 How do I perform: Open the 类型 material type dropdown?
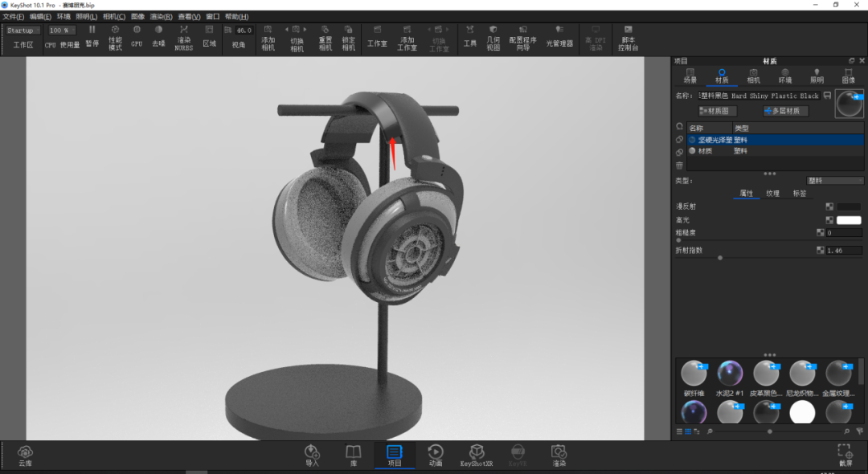point(834,181)
